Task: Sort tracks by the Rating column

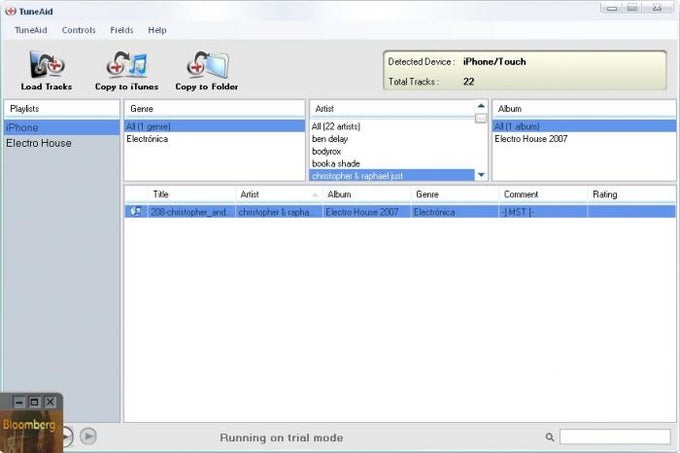Action: (x=632, y=194)
